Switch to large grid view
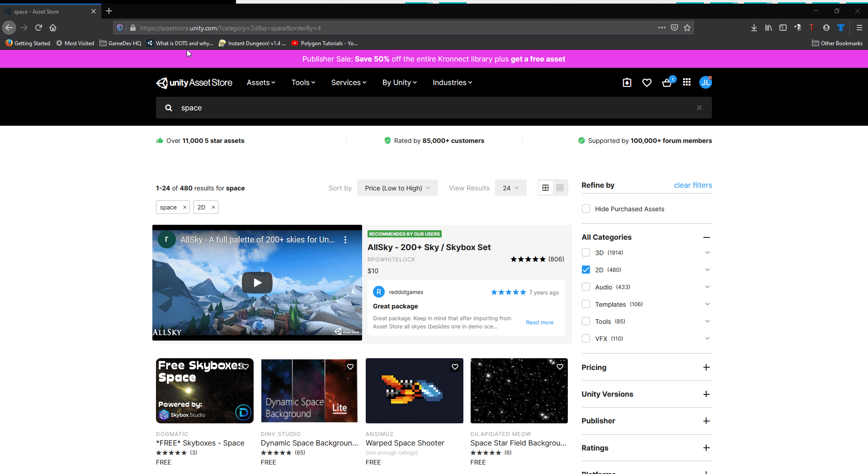This screenshot has width=868, height=474. [x=546, y=188]
